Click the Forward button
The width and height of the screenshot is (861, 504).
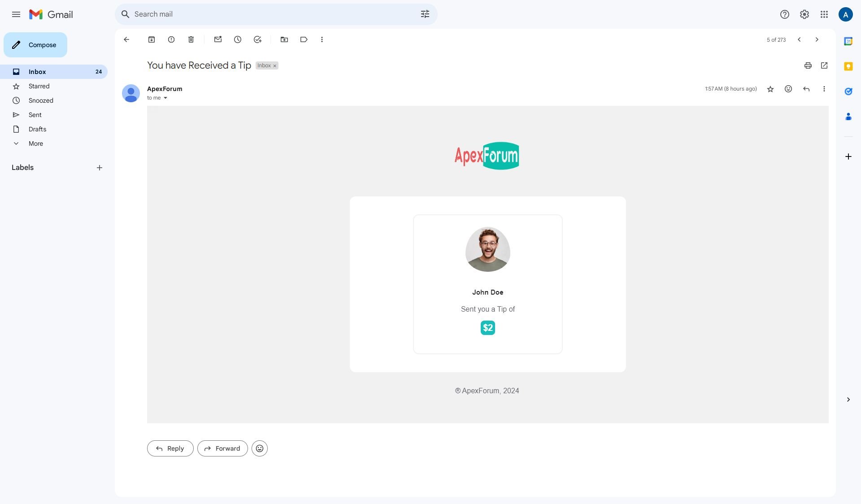tap(222, 448)
